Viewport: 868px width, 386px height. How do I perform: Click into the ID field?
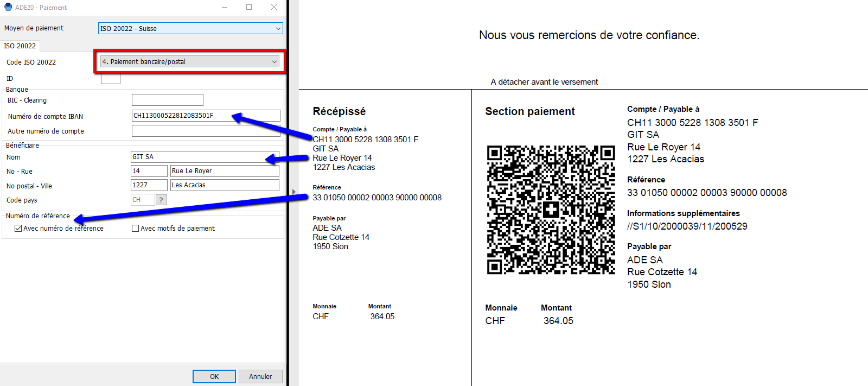coord(111,79)
